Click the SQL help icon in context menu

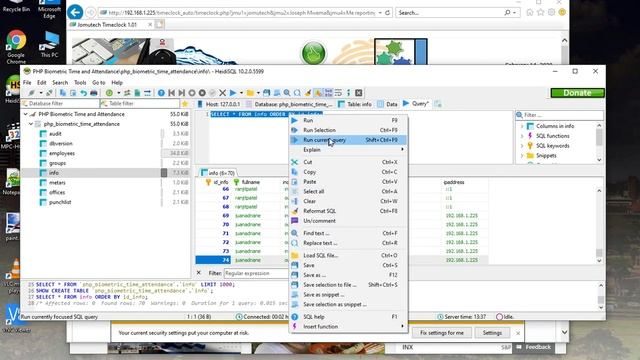point(295,317)
